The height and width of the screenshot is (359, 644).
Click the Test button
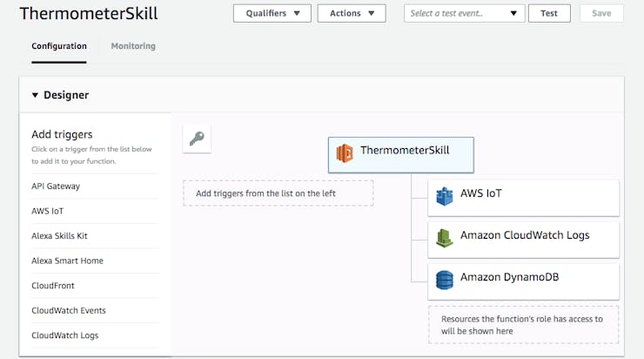[x=549, y=13]
